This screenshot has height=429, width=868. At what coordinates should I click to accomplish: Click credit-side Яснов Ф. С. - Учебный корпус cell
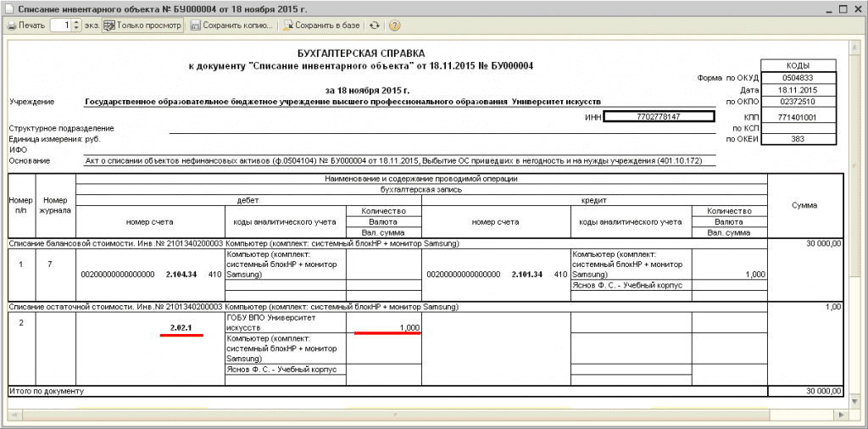[x=631, y=285]
